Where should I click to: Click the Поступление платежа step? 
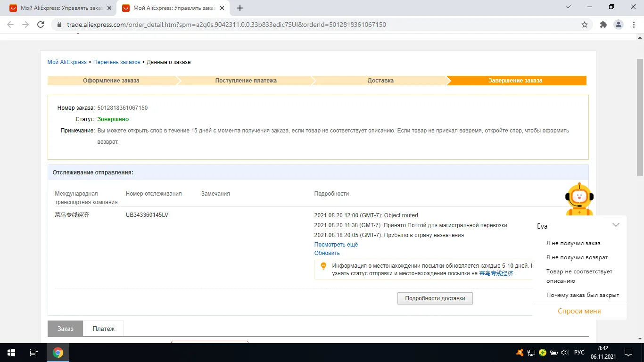tap(246, 81)
